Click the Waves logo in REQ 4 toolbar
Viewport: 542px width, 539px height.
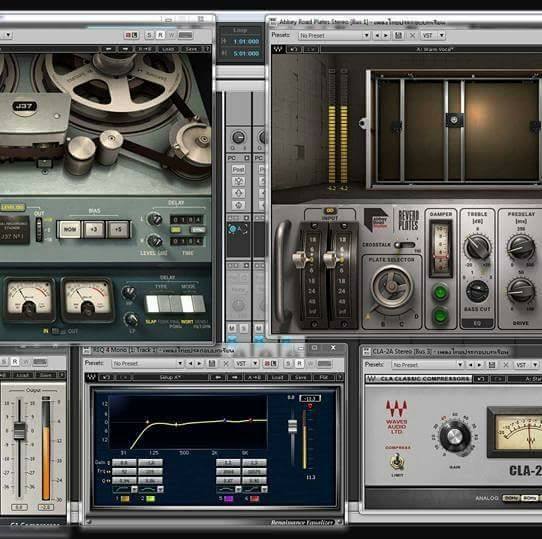91,378
